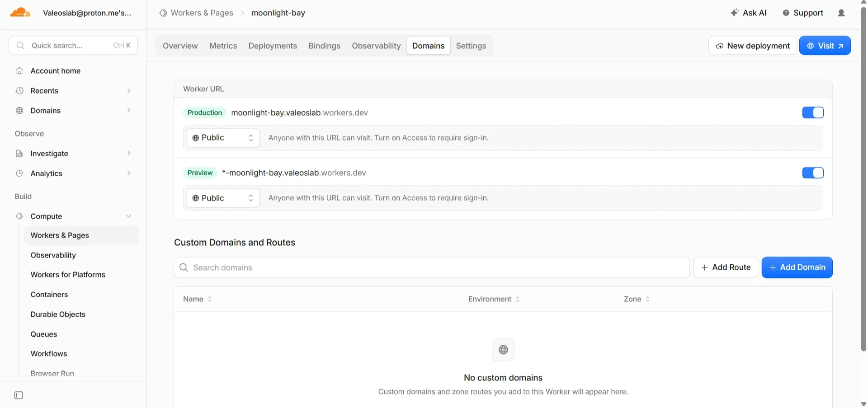Open the Deployments tab
Viewport: 868px width, 408px height.
tap(273, 46)
